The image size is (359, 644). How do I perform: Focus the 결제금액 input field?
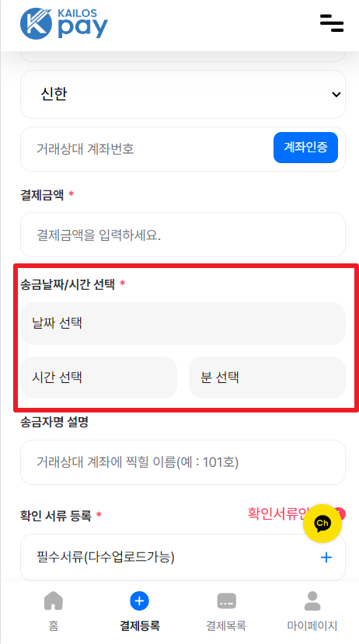[x=183, y=235]
